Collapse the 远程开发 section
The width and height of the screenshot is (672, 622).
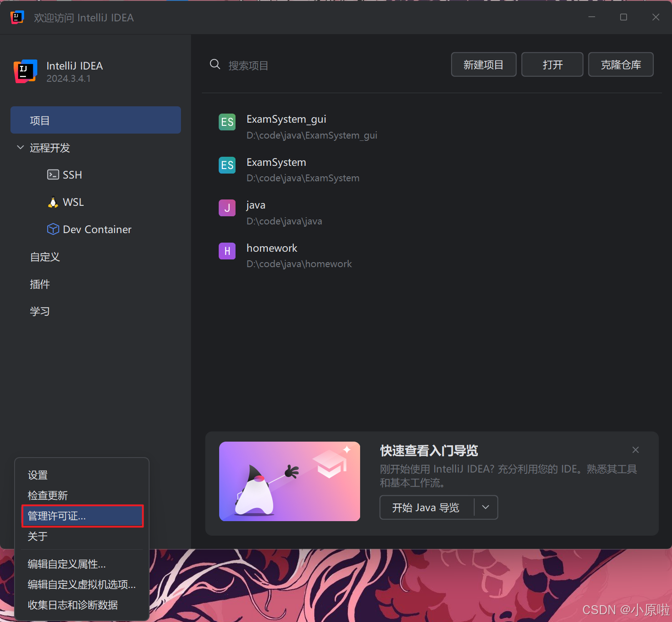[x=20, y=147]
